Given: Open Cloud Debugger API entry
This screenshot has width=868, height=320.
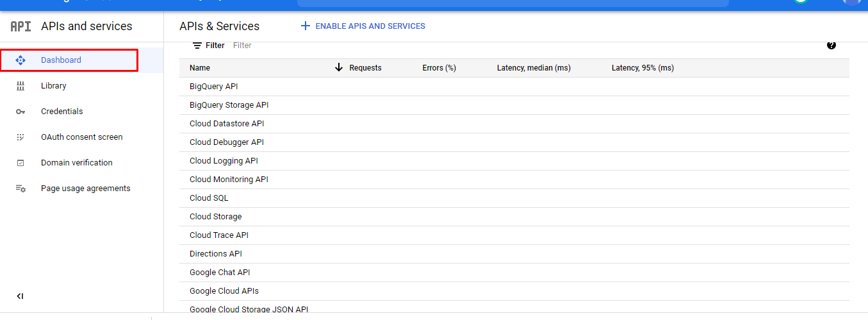Looking at the screenshot, I should pyautogui.click(x=227, y=142).
